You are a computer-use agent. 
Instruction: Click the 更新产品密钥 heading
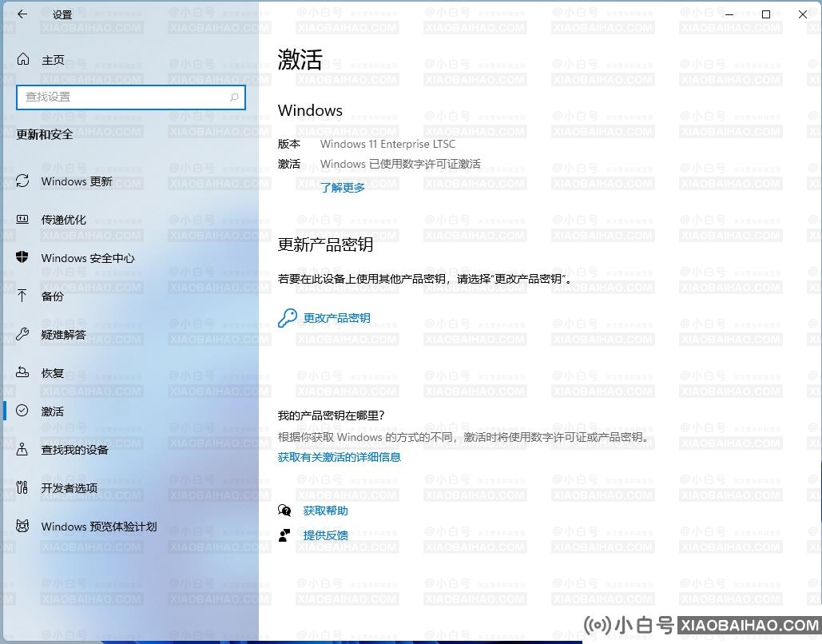pos(325,244)
